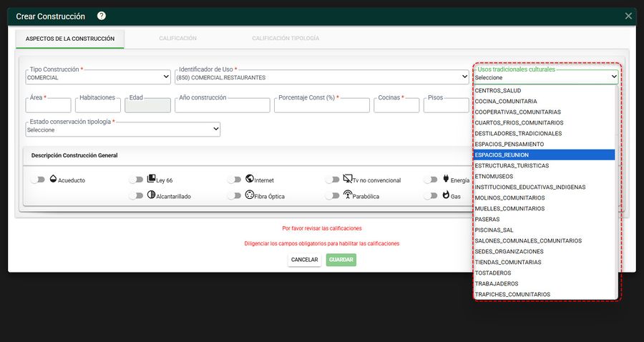
Task: Toggle the Acueducto switch
Action: (x=38, y=180)
